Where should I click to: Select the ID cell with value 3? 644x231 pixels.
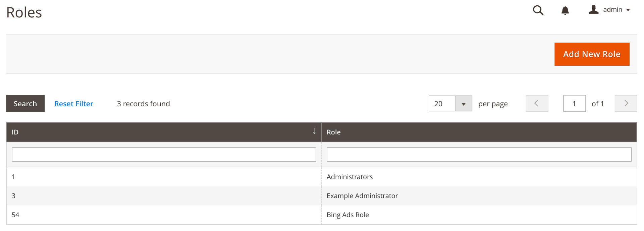(x=164, y=196)
